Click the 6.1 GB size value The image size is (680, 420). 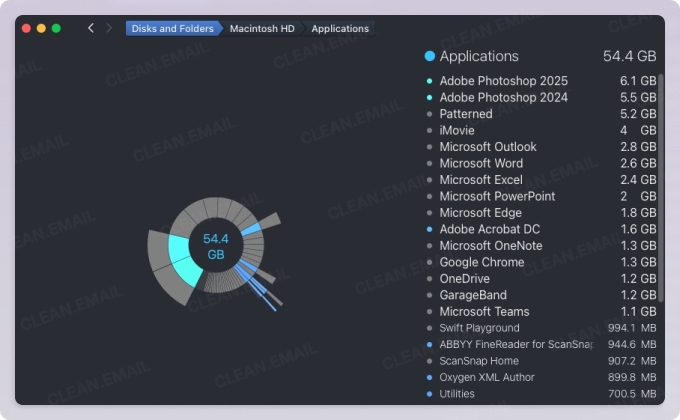click(638, 81)
